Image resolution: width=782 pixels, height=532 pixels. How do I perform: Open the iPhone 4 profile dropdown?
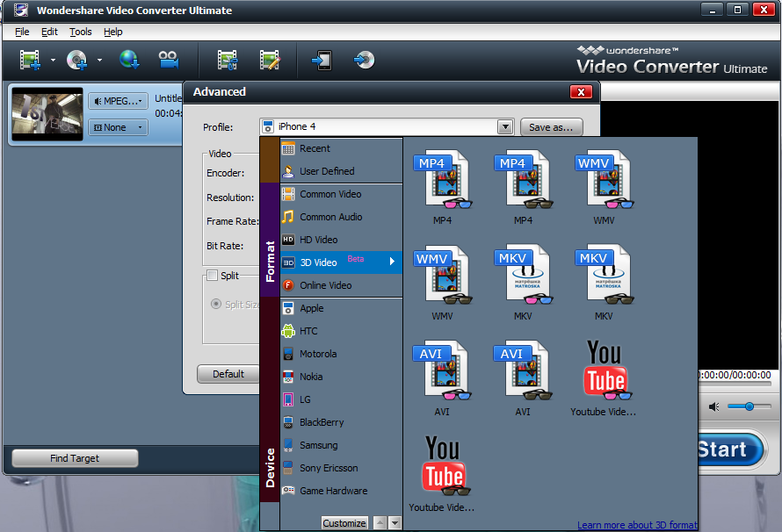tap(505, 126)
